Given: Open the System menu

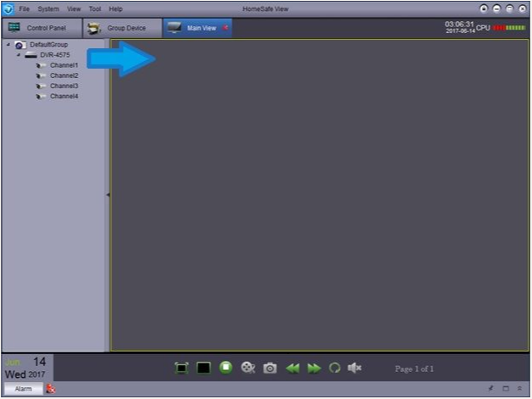Looking at the screenshot, I should 48,8.
